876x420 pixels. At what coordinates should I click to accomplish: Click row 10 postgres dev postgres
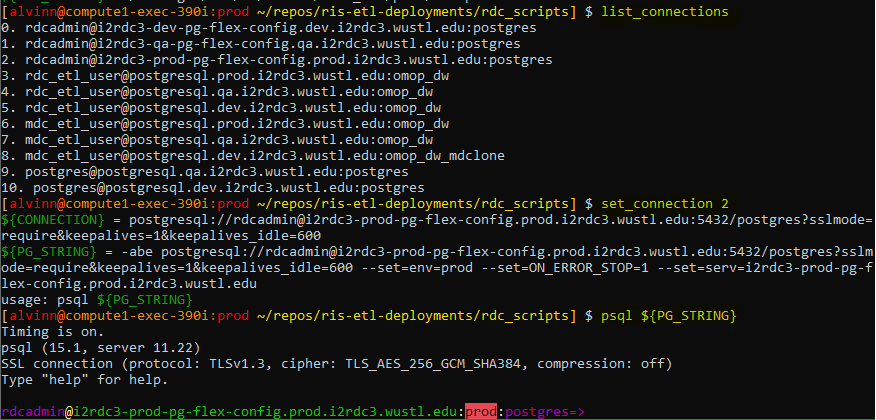(213, 188)
